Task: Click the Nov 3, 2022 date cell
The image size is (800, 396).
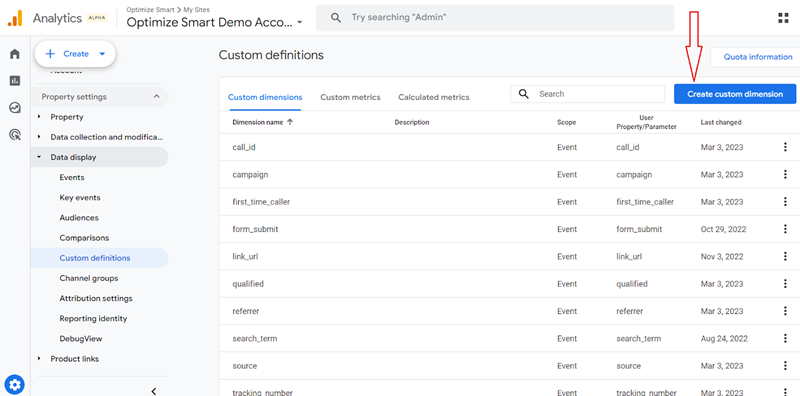Action: pos(722,257)
